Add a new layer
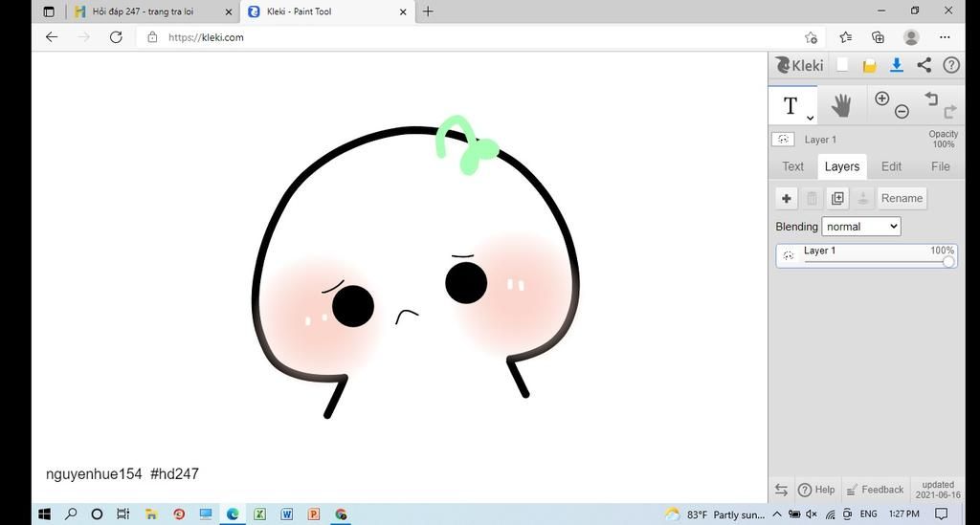Viewport: 980px width, 525px height. (787, 199)
